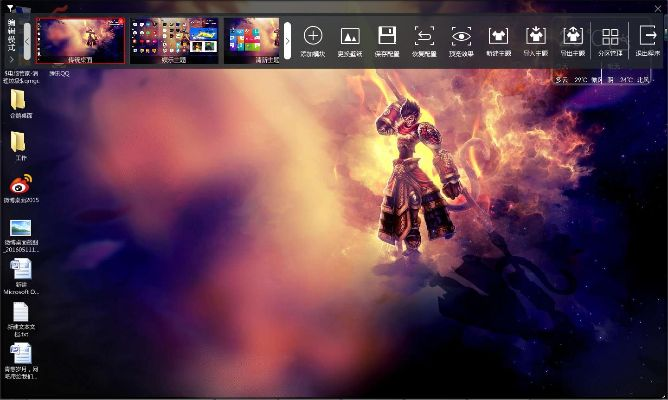This screenshot has height=400, width=668.
Task: Open the partition management grid icon
Action: coord(610,38)
